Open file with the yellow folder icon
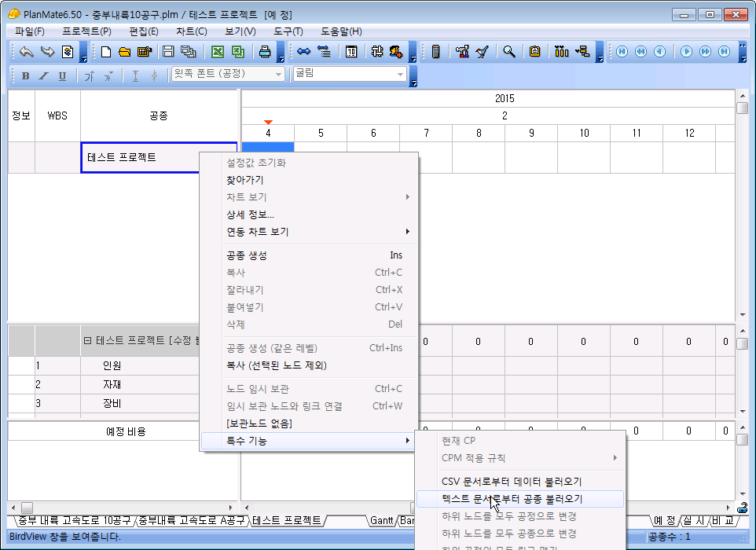756x550 pixels. (x=125, y=52)
